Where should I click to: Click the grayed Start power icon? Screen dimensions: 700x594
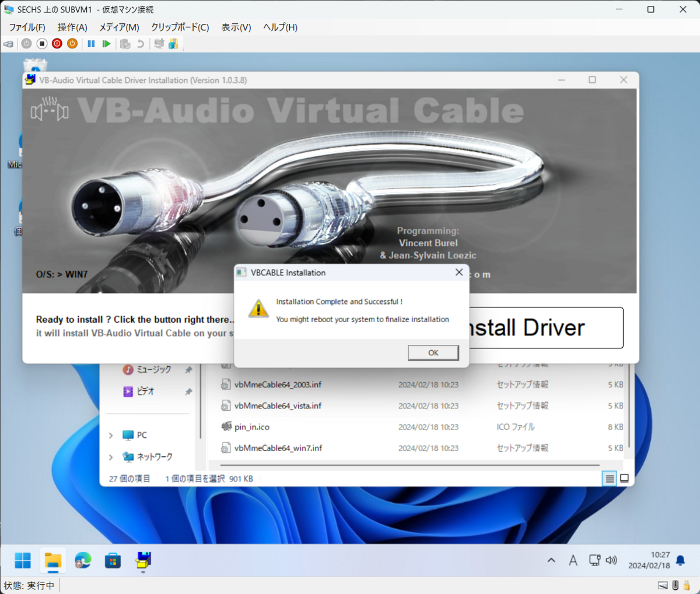[27, 44]
